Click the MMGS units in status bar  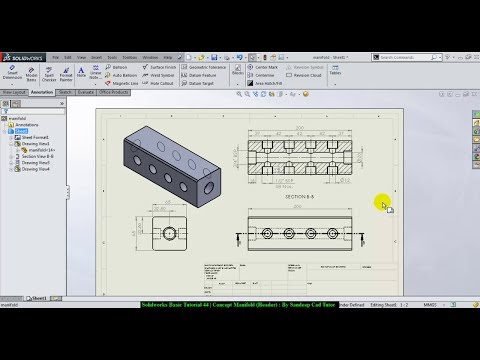430,305
